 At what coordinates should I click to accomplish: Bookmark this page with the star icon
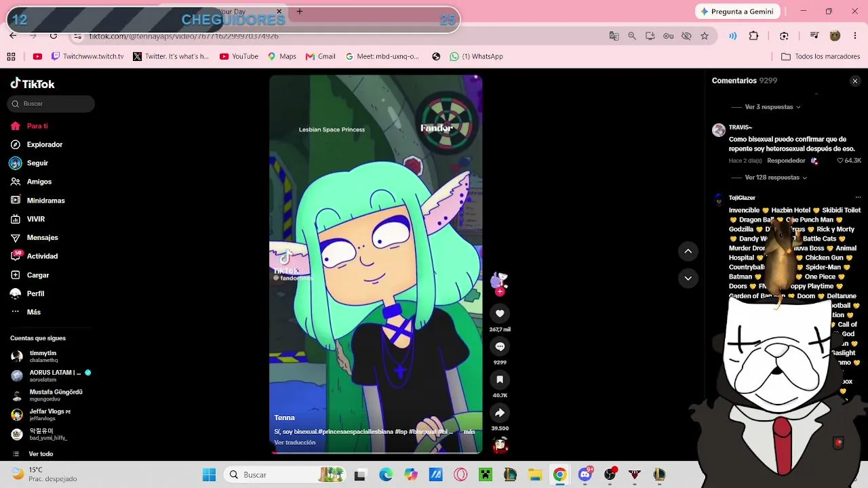tap(705, 36)
